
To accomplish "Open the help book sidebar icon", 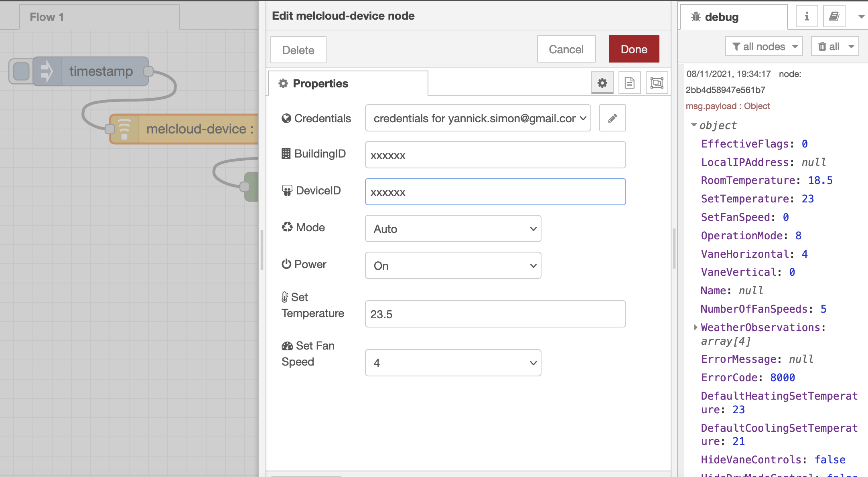I will coord(834,16).
